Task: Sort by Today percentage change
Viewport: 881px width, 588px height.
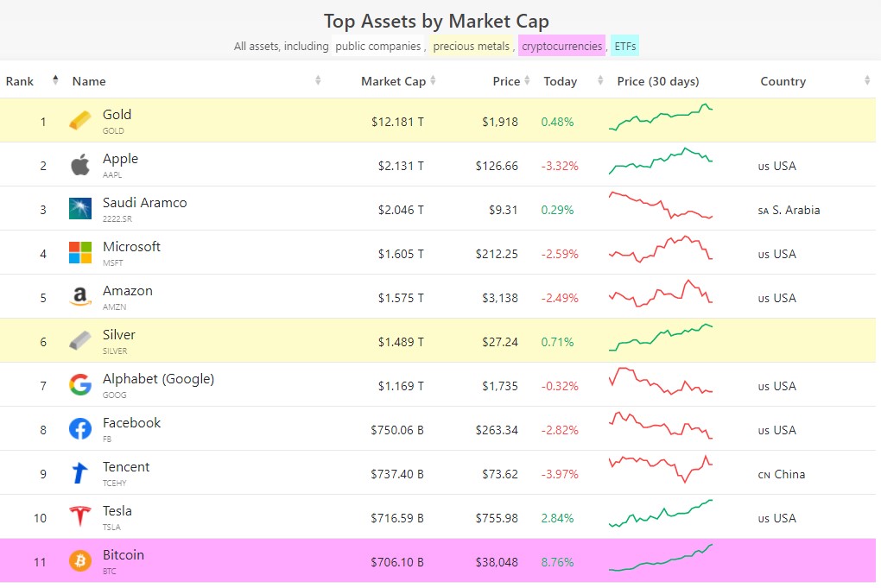Action: [599, 80]
